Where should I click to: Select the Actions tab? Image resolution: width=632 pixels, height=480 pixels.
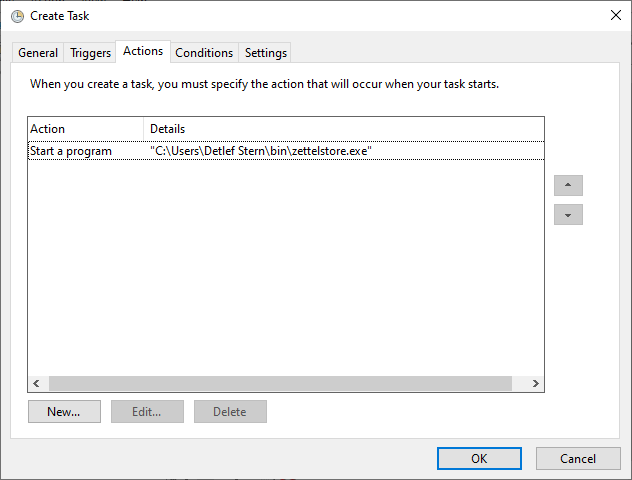(143, 51)
